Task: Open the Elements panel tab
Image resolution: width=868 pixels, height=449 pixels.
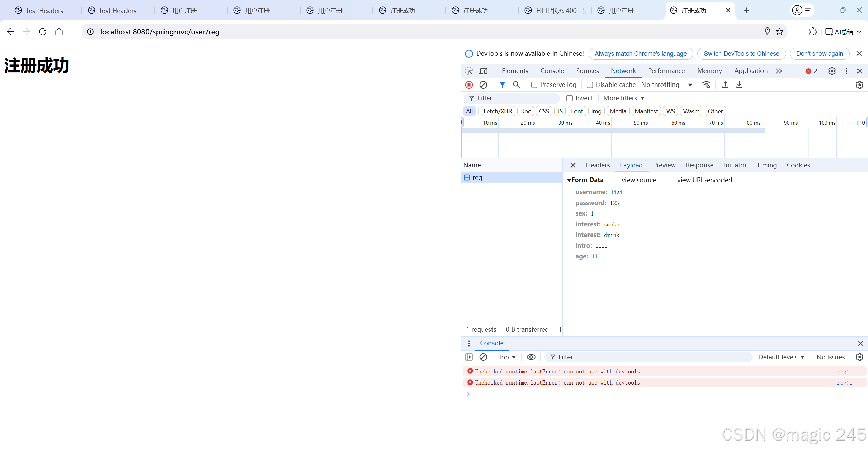Action: coord(515,71)
